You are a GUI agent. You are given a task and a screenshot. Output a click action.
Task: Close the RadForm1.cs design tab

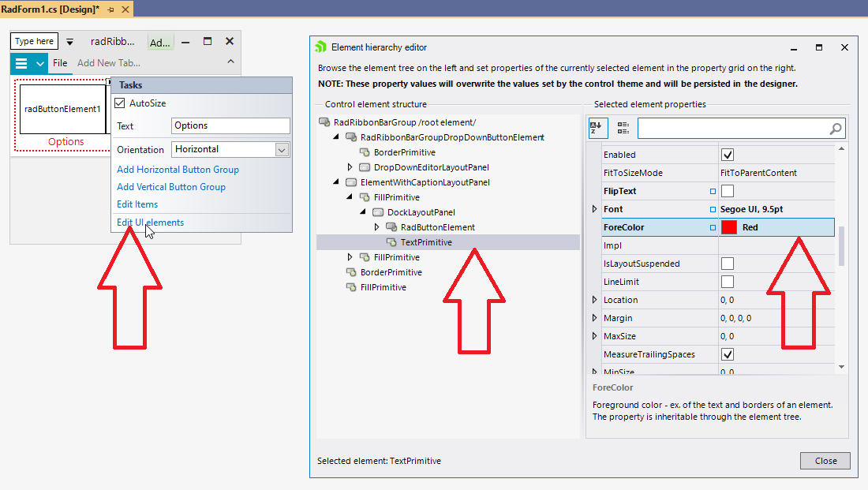[x=125, y=9]
